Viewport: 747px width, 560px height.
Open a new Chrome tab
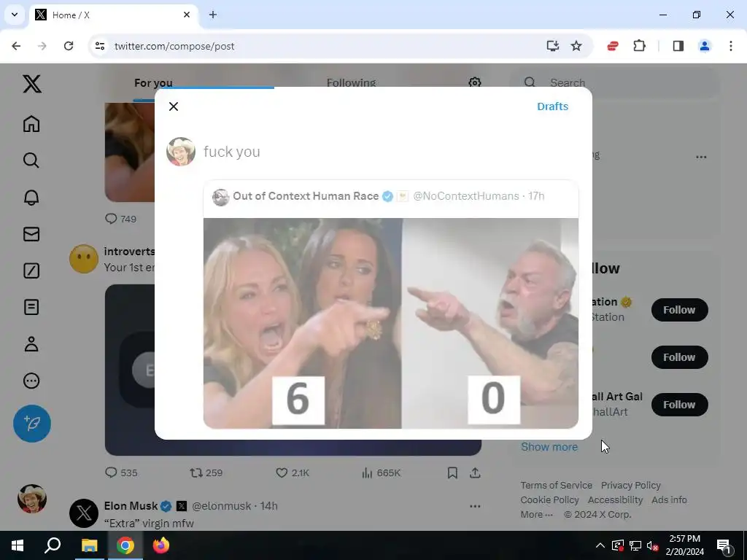tap(213, 15)
